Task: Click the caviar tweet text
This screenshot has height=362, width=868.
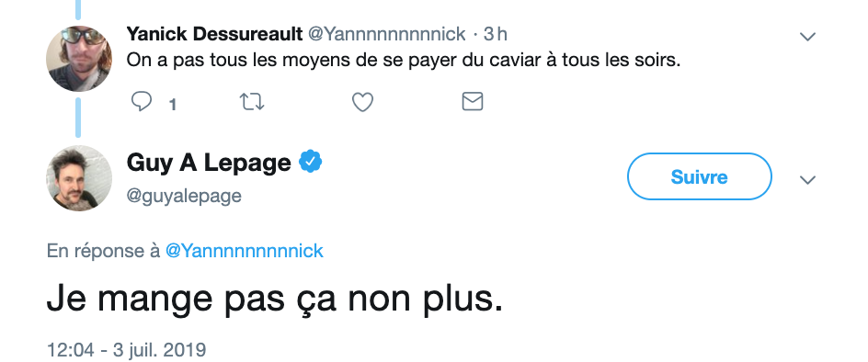Action: [403, 61]
